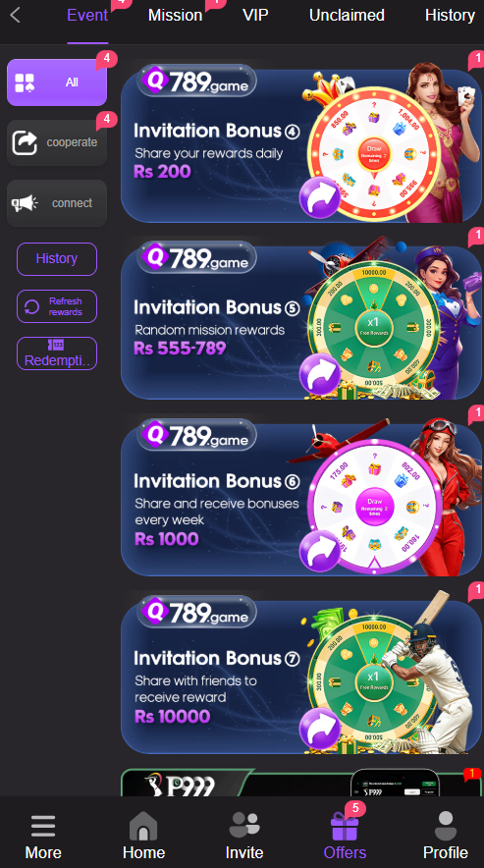
Task: Switch to the VIP tab
Action: (x=255, y=15)
